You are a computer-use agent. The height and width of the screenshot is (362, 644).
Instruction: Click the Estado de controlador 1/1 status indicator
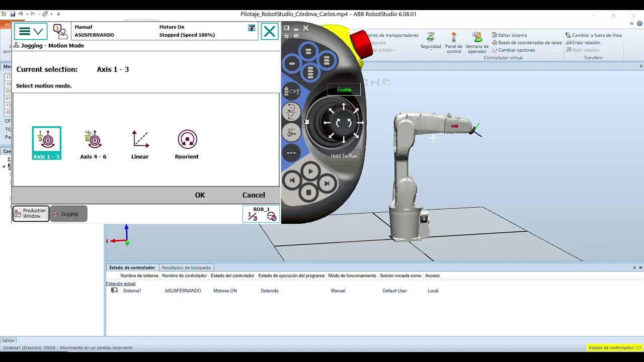(x=615, y=348)
